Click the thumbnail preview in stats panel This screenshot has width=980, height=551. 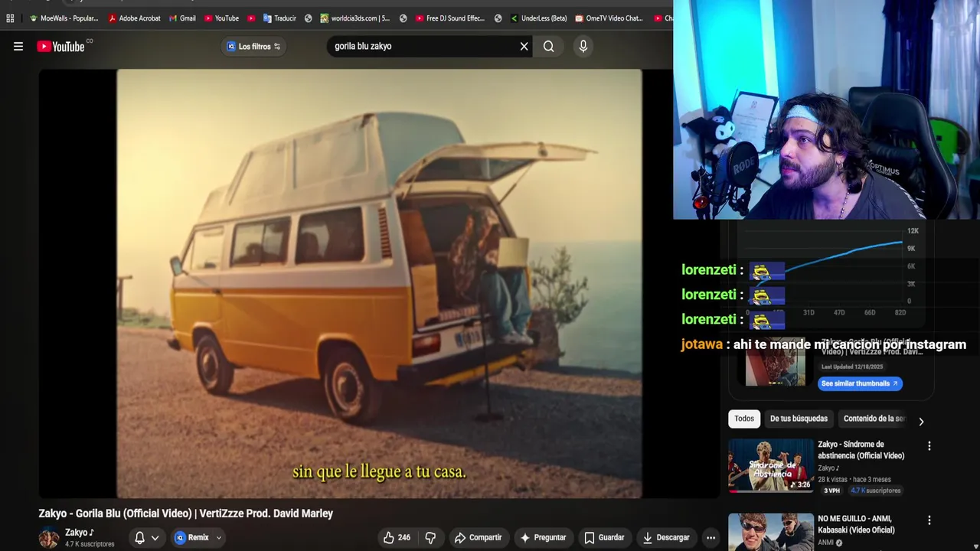(776, 361)
